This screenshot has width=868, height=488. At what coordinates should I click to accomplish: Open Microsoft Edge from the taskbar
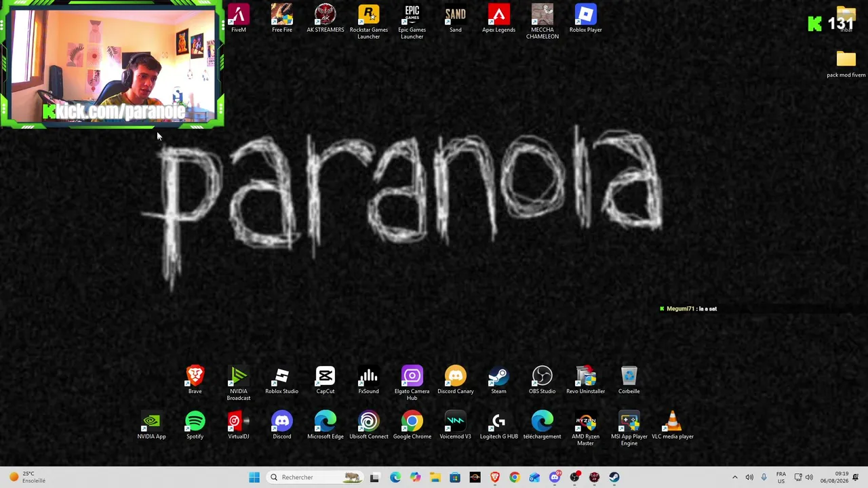pos(395,477)
